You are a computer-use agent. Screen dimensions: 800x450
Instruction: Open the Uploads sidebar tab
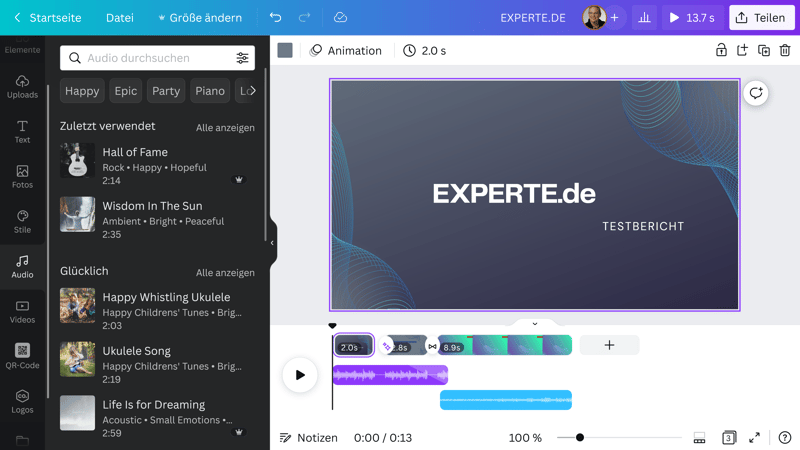22,87
